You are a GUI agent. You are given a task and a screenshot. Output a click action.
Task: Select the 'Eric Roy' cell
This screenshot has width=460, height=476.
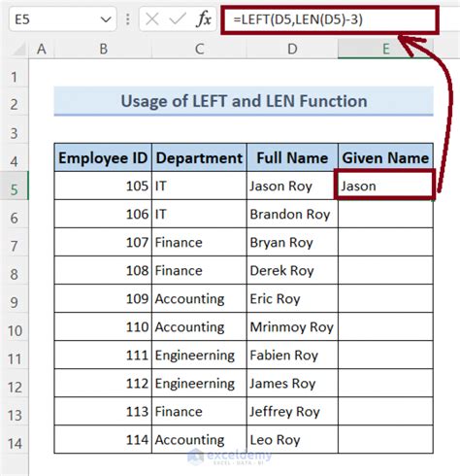[292, 298]
